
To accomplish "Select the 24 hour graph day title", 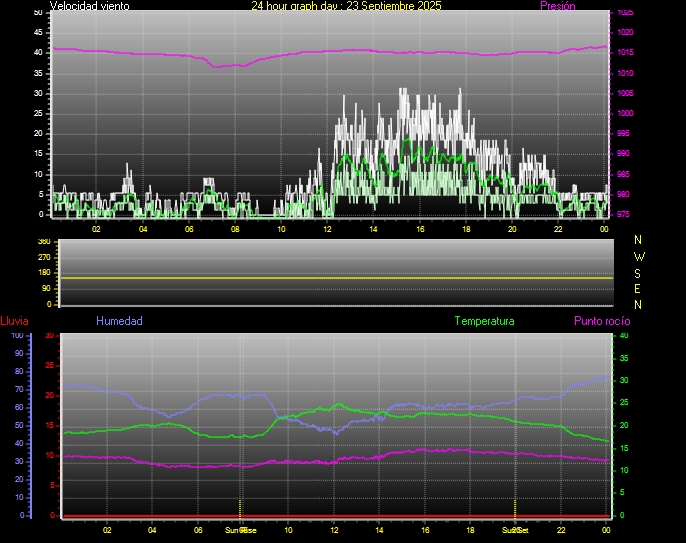I will pos(346,6).
